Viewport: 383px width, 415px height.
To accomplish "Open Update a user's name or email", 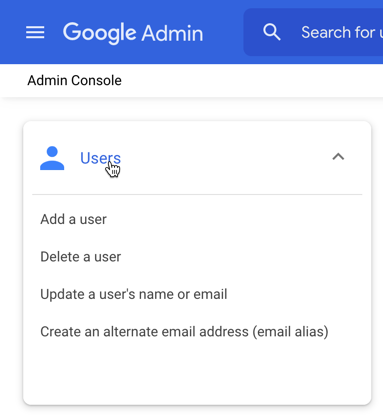I will [x=134, y=294].
